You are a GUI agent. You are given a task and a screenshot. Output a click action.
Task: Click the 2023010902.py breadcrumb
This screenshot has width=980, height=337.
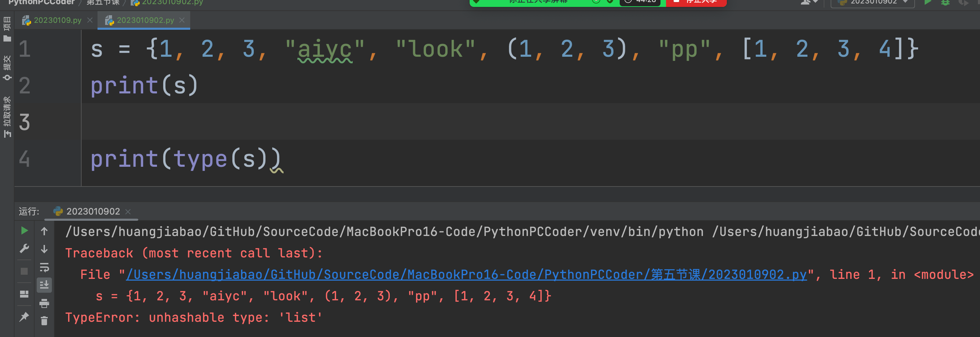(167, 2)
